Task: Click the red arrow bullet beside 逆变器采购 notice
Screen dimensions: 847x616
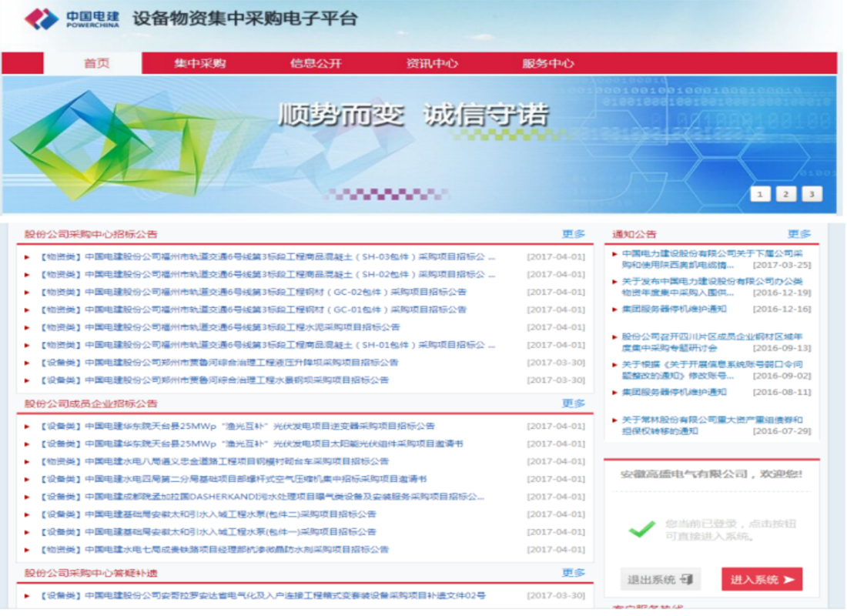Action: (x=27, y=427)
